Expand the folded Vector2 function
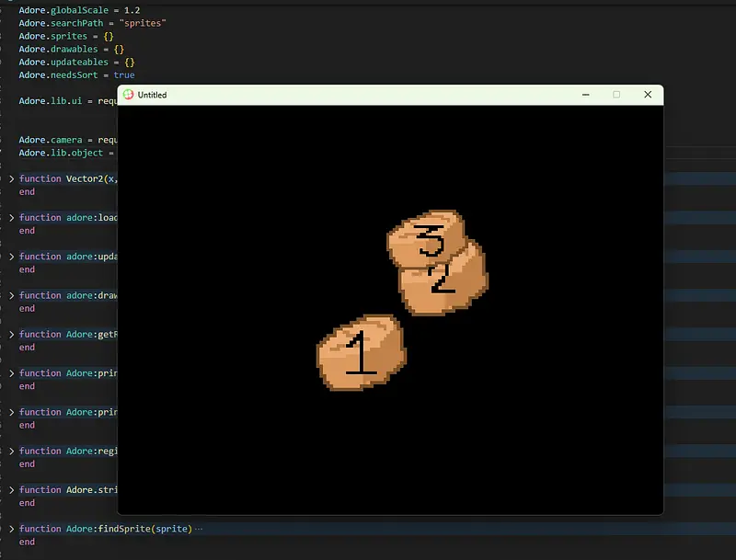Viewport: 736px width, 560px height. tap(11, 179)
